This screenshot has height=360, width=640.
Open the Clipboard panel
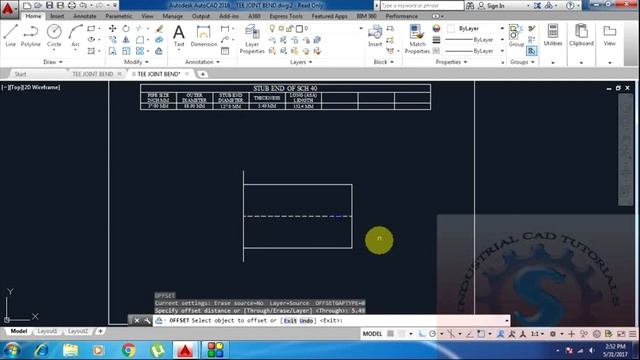(x=581, y=35)
